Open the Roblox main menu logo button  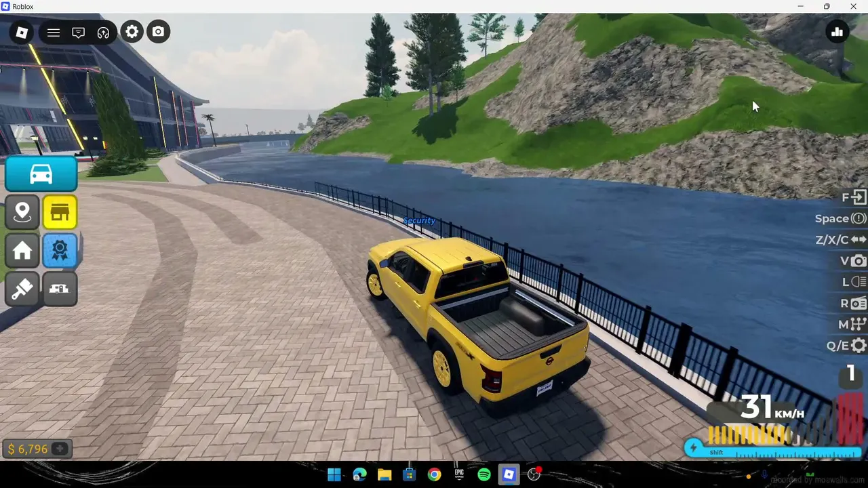(22, 32)
